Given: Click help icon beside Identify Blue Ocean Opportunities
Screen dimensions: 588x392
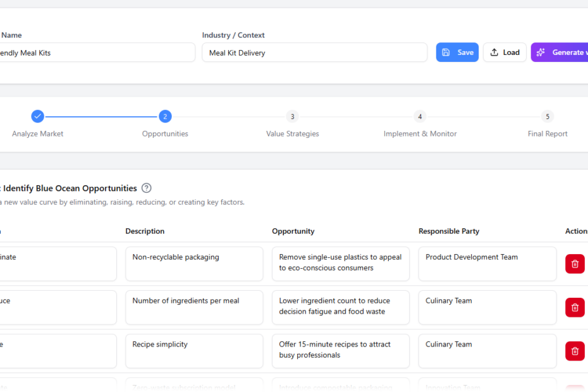Looking at the screenshot, I should [147, 188].
